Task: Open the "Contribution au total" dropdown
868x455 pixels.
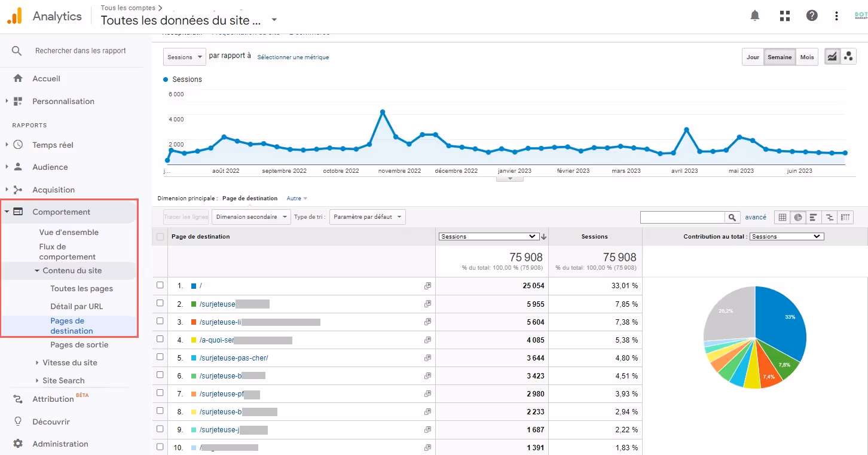Action: tap(787, 236)
